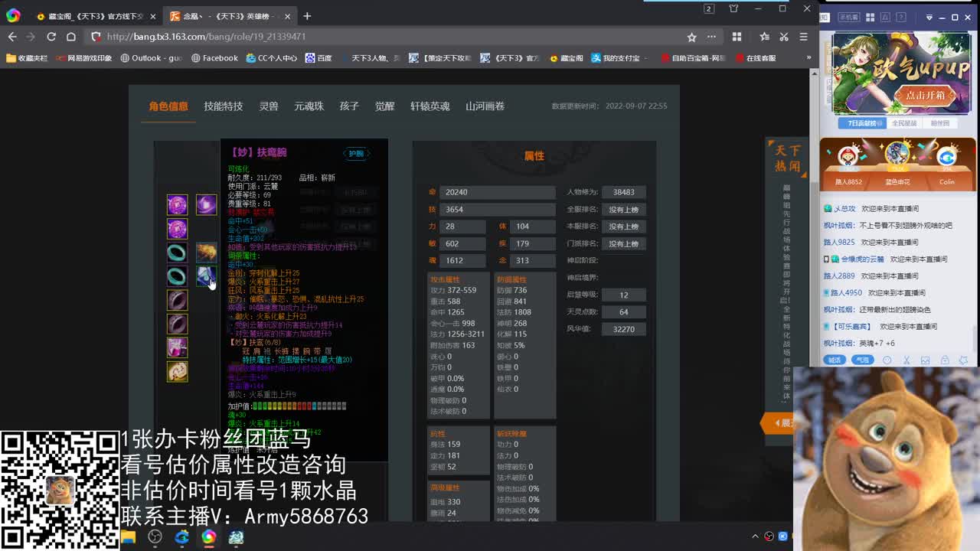The height and width of the screenshot is (551, 980).
Task: Toggle the 粉丝团 tab in stream panel
Action: coord(939,123)
